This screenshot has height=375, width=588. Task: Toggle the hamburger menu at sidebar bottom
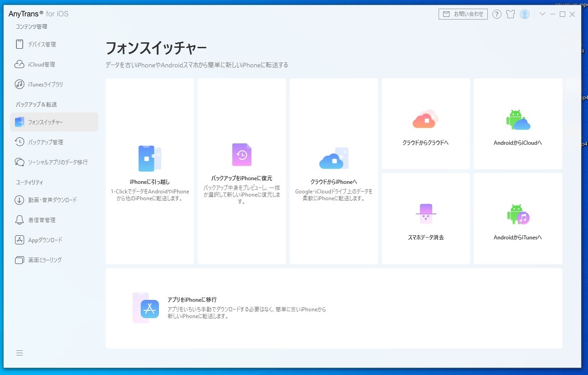[20, 353]
